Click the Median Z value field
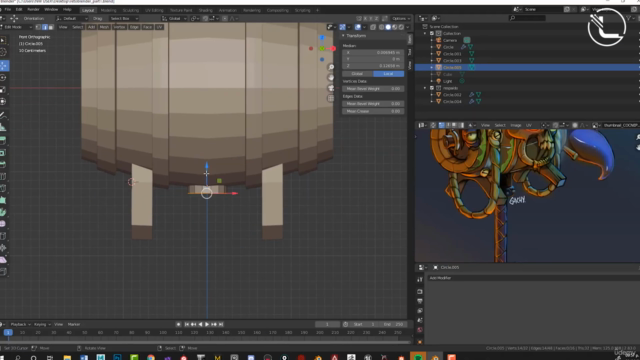The width and height of the screenshot is (640, 360). pos(373,66)
